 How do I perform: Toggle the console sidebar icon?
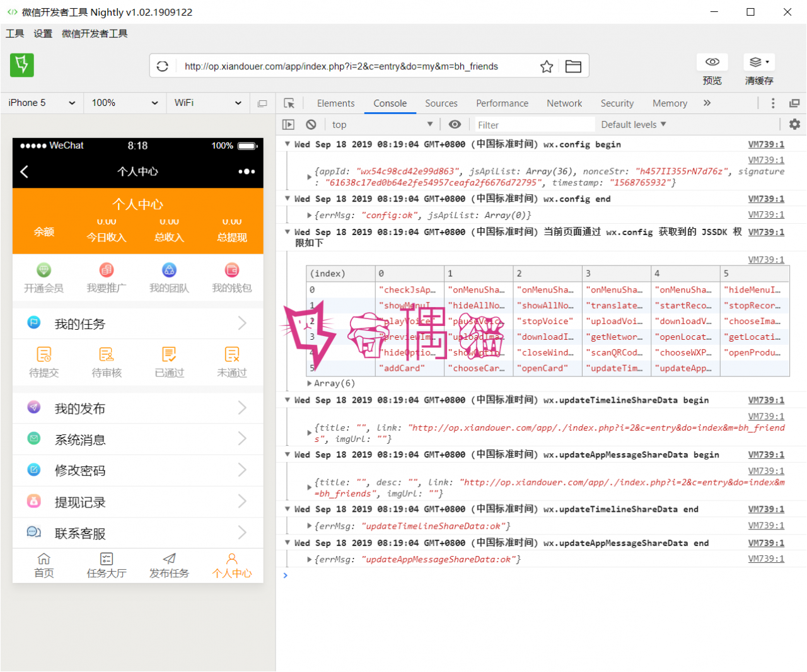click(288, 125)
